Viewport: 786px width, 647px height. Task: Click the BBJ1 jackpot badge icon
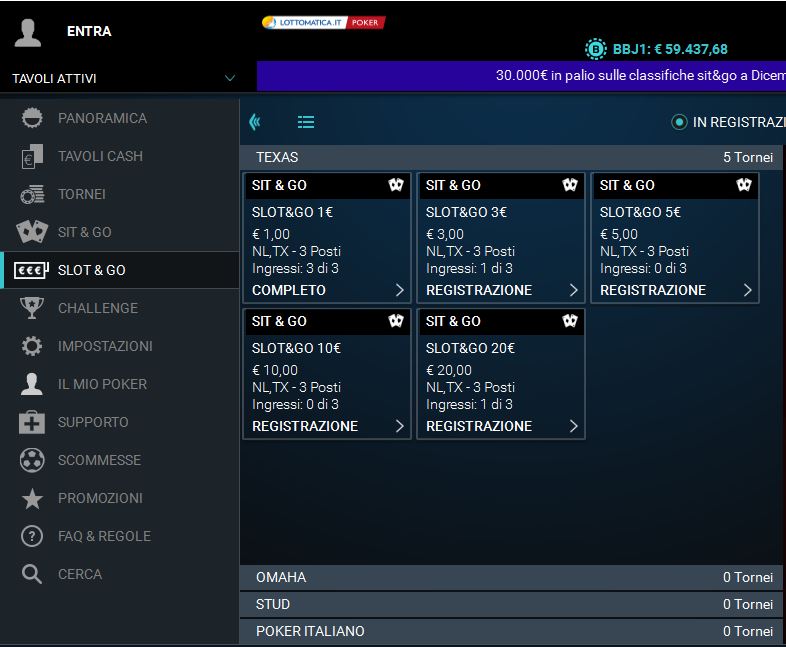(596, 49)
